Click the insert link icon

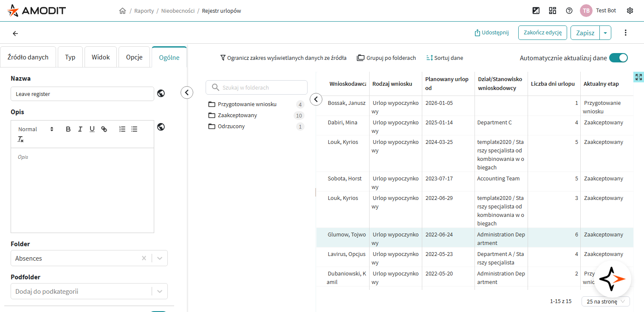(104, 129)
